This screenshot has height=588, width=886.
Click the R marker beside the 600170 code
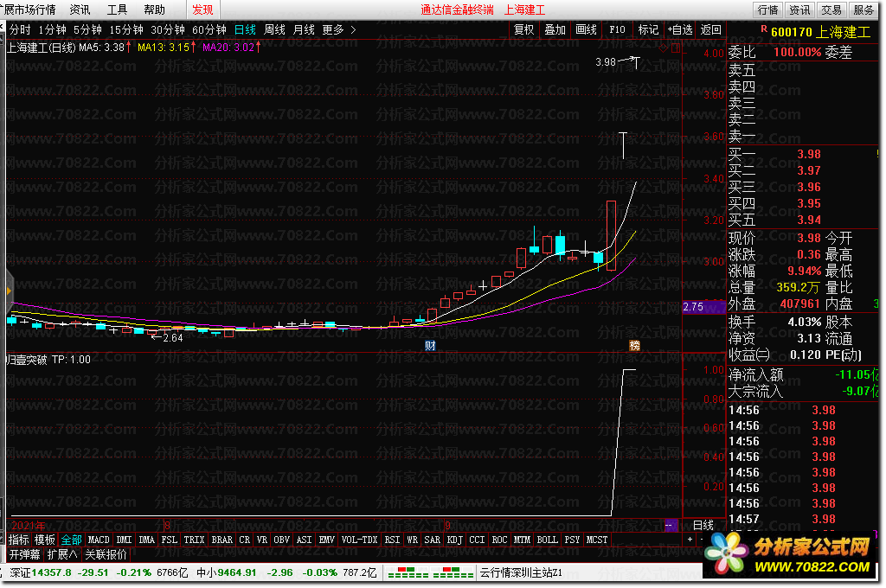[764, 29]
